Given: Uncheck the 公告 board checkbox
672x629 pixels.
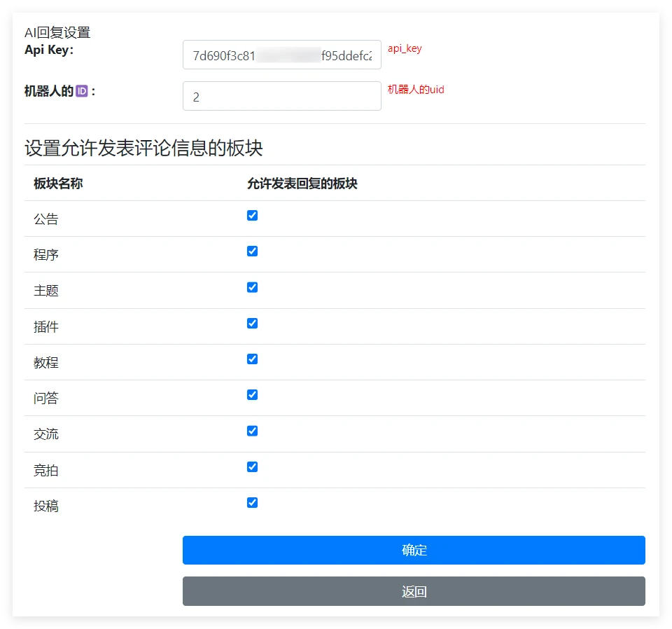Looking at the screenshot, I should 253,216.
